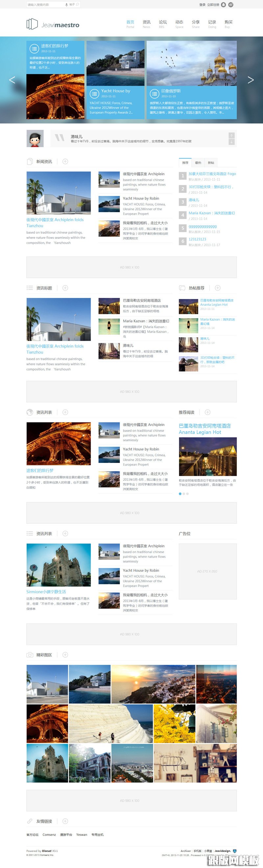
Task: Switch to the 最热 tab
Action: [198, 163]
